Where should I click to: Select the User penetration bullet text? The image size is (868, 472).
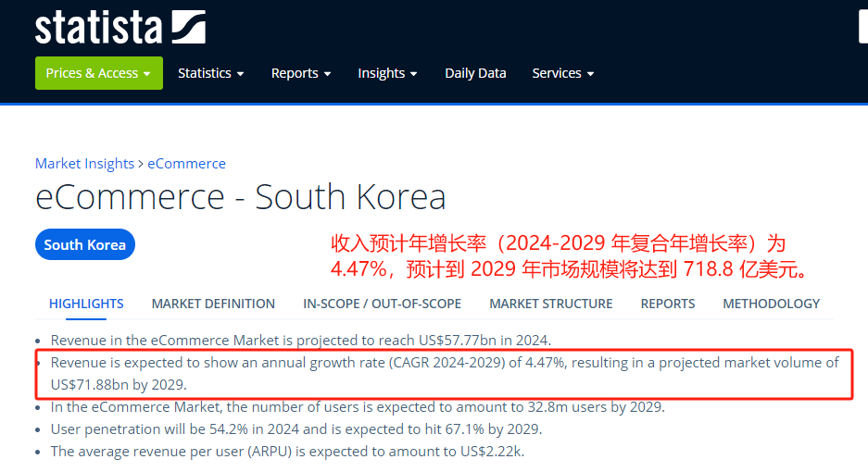tap(296, 429)
